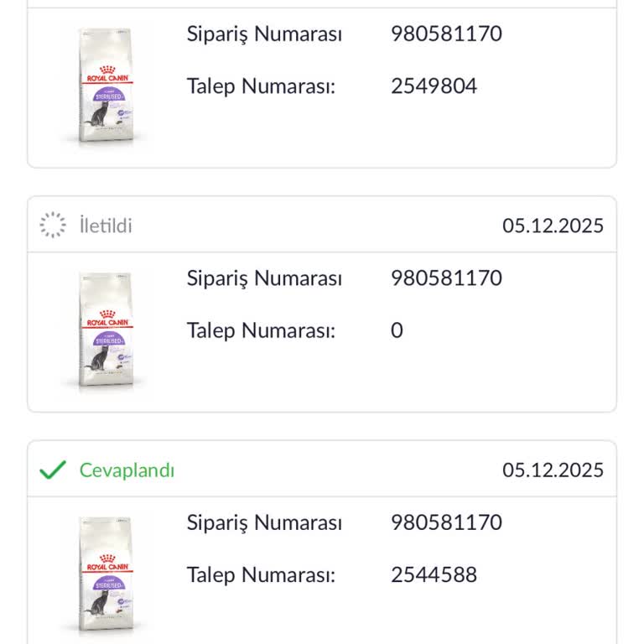644x644 pixels.
Task: Click Talep Numarası label in İletildi card
Action: pyautogui.click(x=261, y=330)
